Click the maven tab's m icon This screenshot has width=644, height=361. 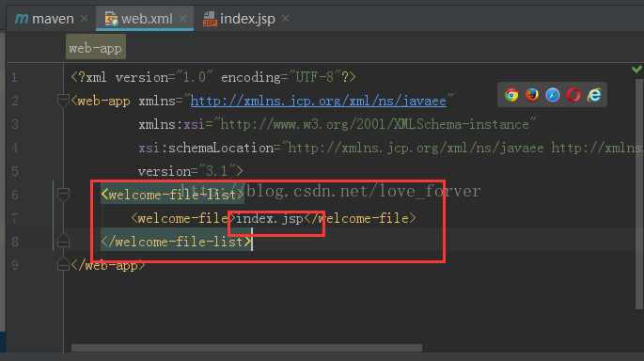coord(22,19)
